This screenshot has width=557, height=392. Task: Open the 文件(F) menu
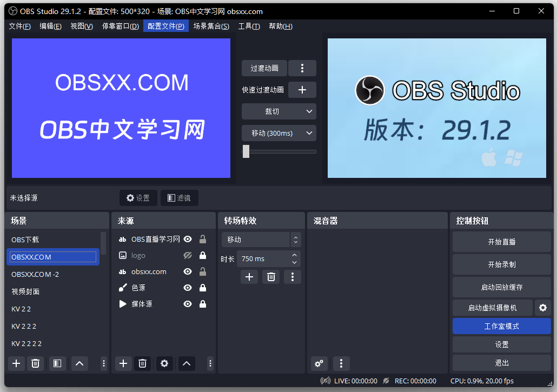(19, 26)
